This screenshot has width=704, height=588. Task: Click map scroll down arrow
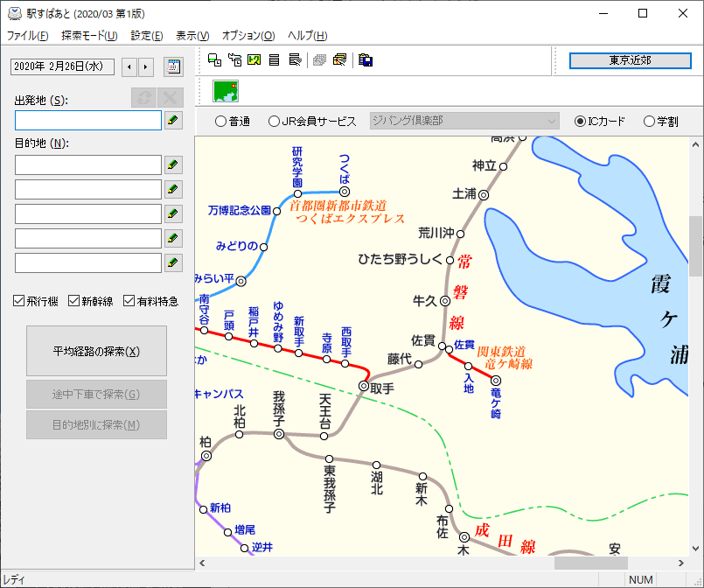(696, 548)
